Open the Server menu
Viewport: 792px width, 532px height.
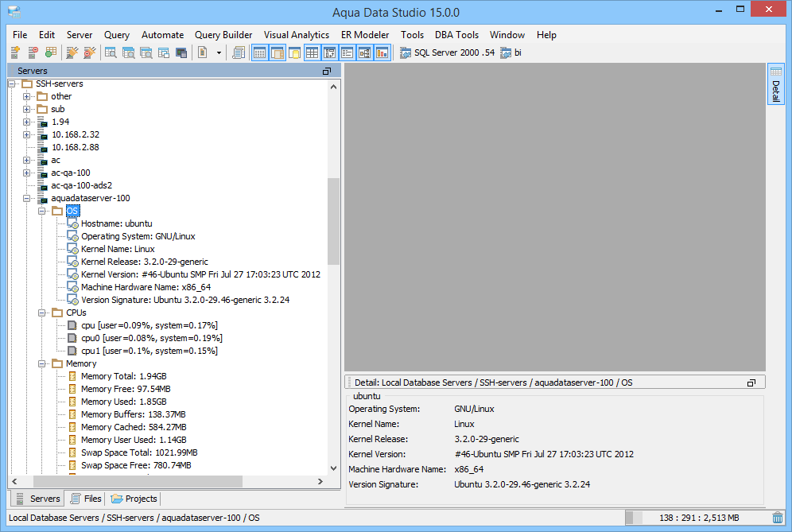click(80, 35)
